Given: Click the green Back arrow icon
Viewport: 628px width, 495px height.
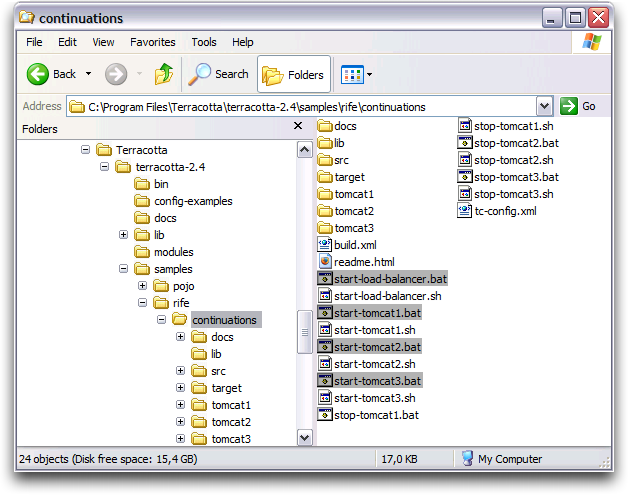Looking at the screenshot, I should click(x=38, y=74).
